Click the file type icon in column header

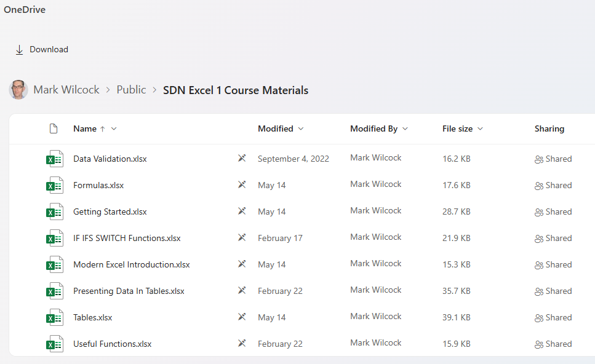(54, 129)
